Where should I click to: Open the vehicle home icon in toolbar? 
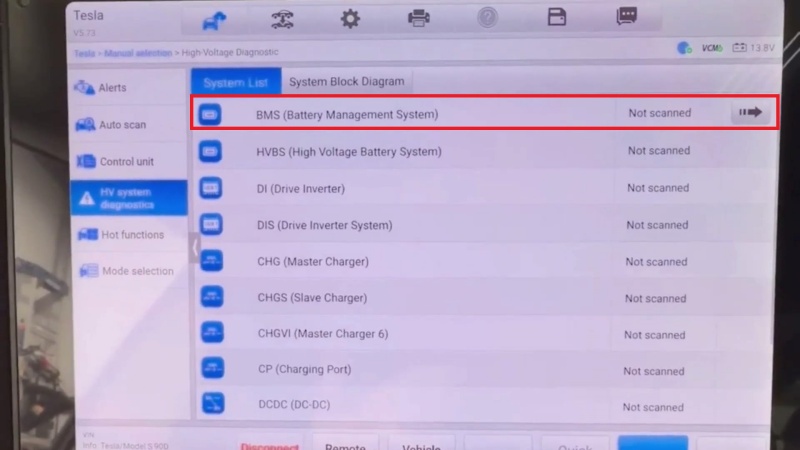click(x=214, y=20)
